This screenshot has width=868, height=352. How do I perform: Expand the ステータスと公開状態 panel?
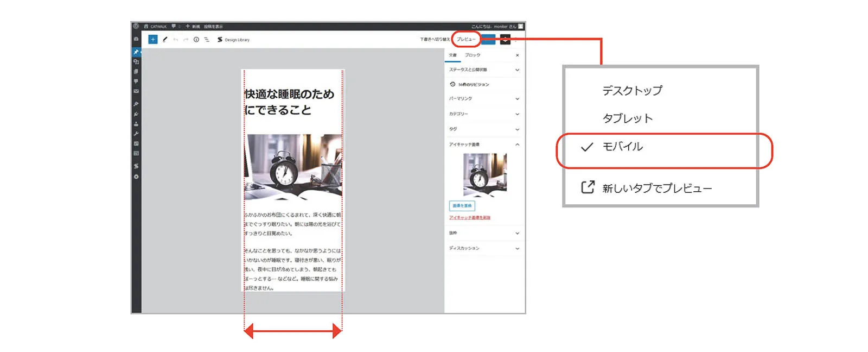(x=483, y=70)
